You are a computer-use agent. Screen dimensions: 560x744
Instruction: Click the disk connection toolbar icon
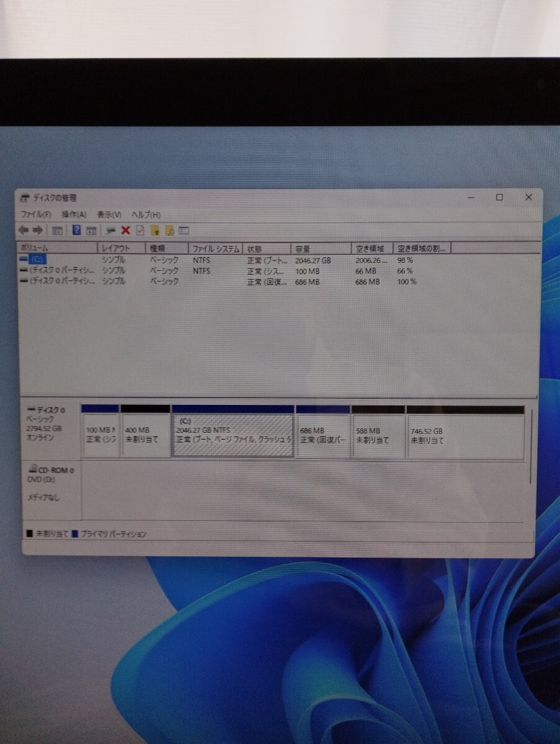tap(111, 230)
